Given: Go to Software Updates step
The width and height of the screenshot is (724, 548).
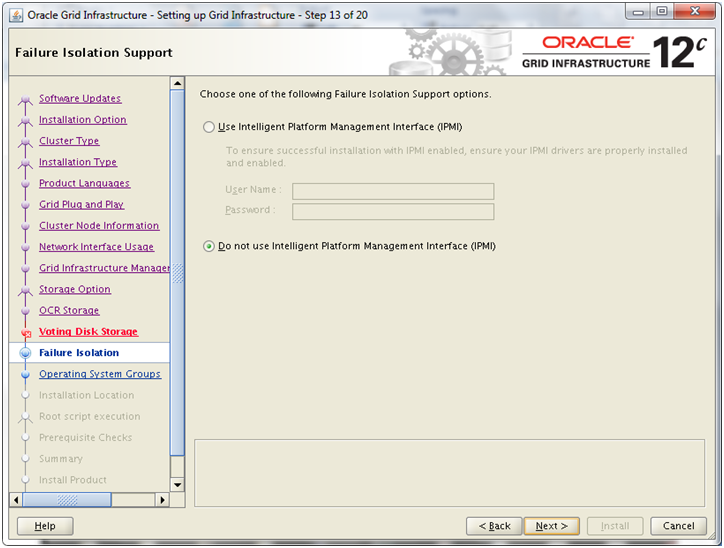Looking at the screenshot, I should [x=80, y=98].
